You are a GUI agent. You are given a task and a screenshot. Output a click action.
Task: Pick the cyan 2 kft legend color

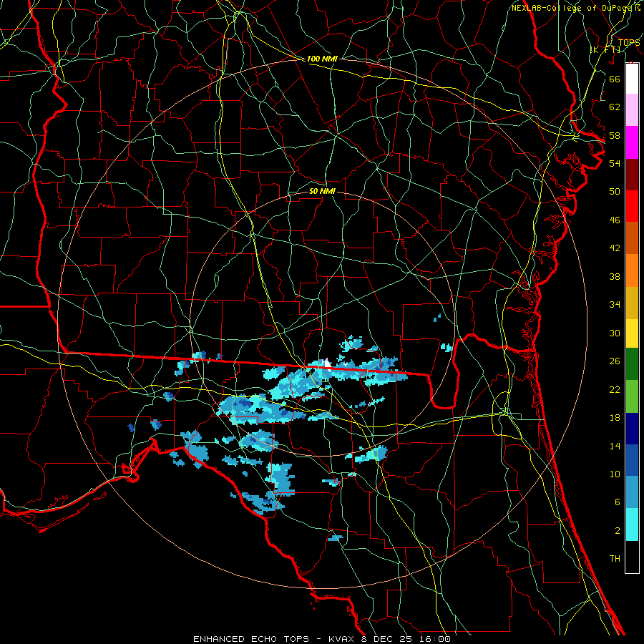click(632, 525)
